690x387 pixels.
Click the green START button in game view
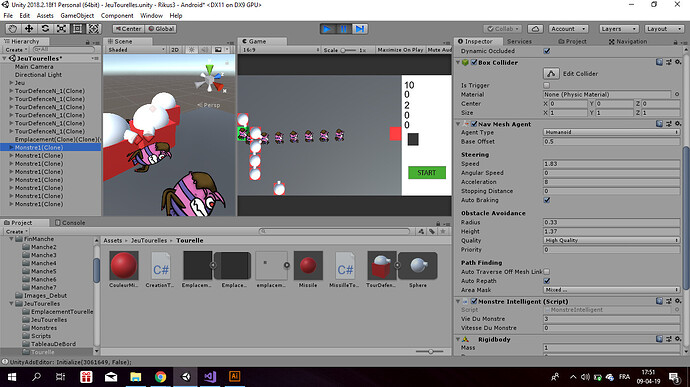tap(427, 173)
